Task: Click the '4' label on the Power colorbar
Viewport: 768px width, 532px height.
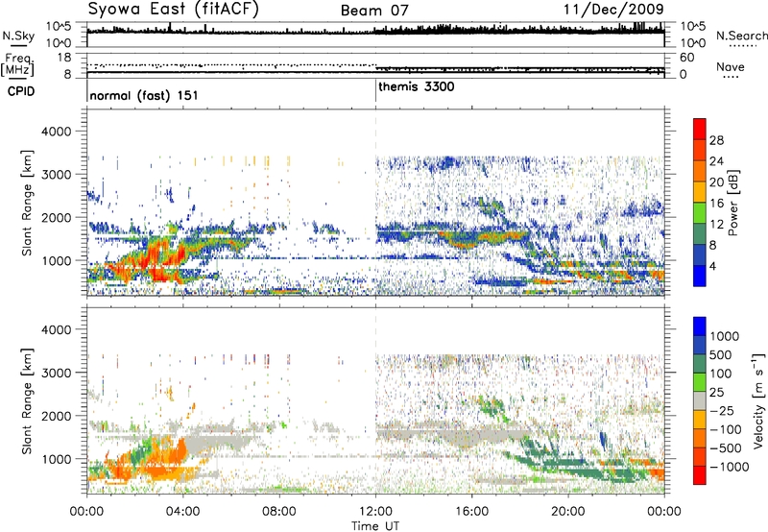Action: tap(713, 266)
